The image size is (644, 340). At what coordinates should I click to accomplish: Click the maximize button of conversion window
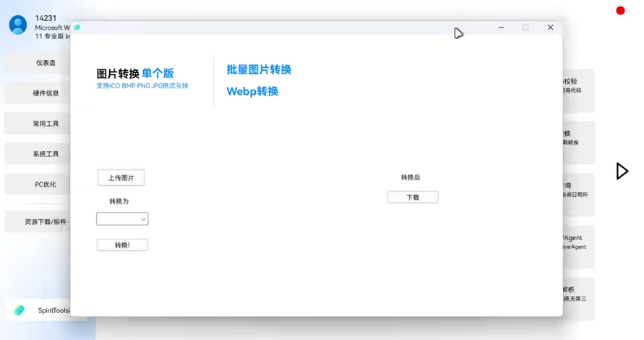coord(525,27)
